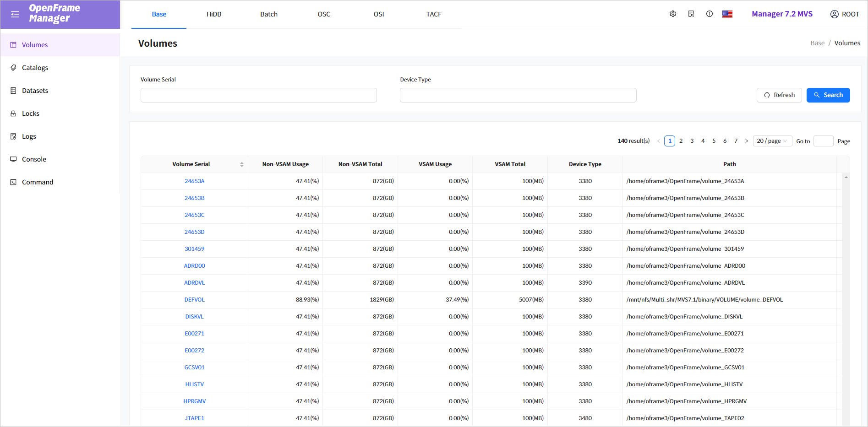The width and height of the screenshot is (868, 427).
Task: Open Locks from the sidebar
Action: (30, 114)
